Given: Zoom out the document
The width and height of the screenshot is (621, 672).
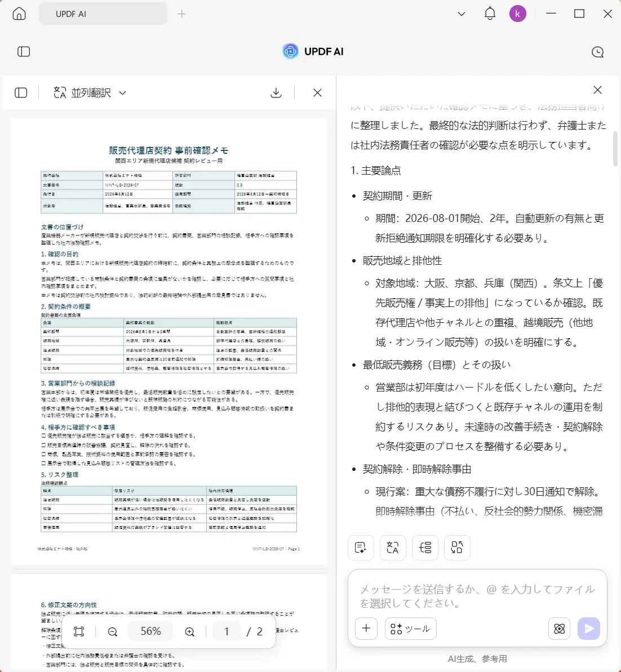Looking at the screenshot, I should coord(112,631).
